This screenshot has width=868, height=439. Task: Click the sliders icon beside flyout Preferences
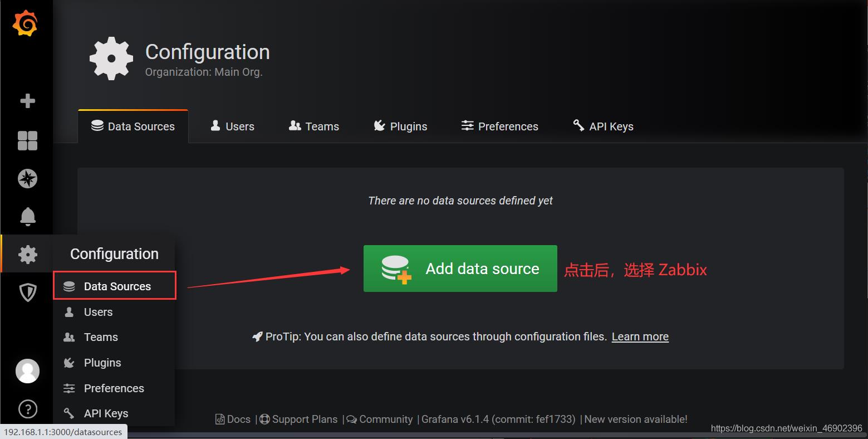pyautogui.click(x=69, y=388)
